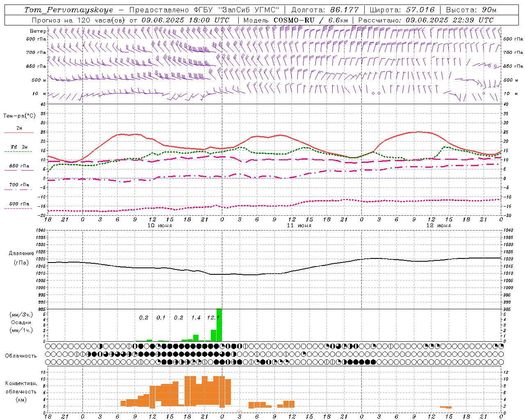The height and width of the screenshot is (420, 525).
Task: Click the green dashed line under "Td 2м"
Action: pyautogui.click(x=18, y=152)
